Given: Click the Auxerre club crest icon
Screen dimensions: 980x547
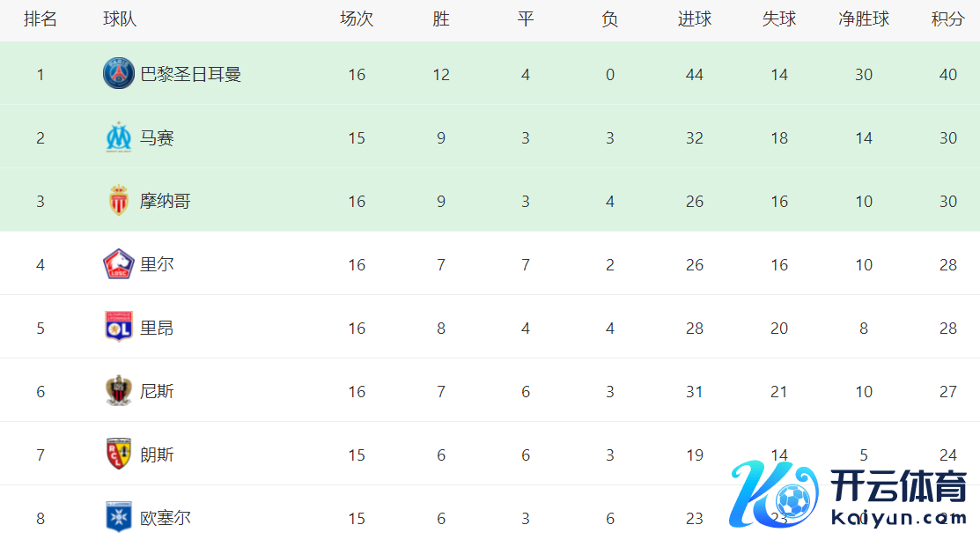Looking at the screenshot, I should point(119,518).
